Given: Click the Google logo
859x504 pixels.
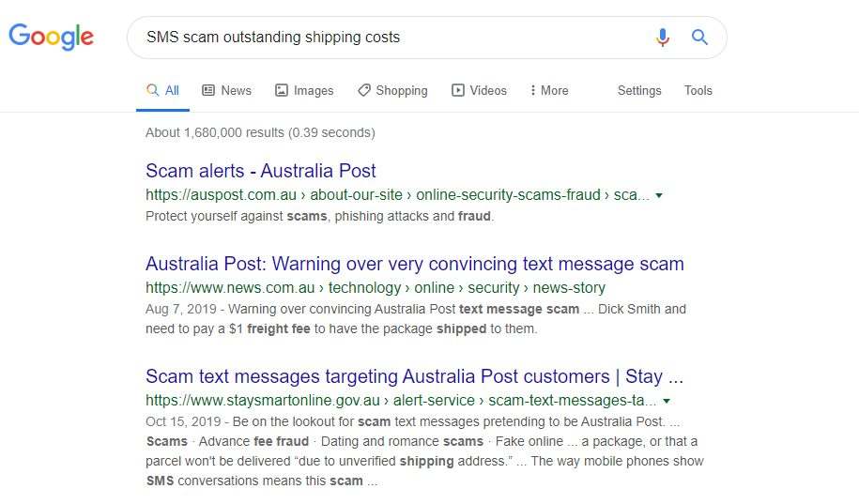Looking at the screenshot, I should coord(52,37).
